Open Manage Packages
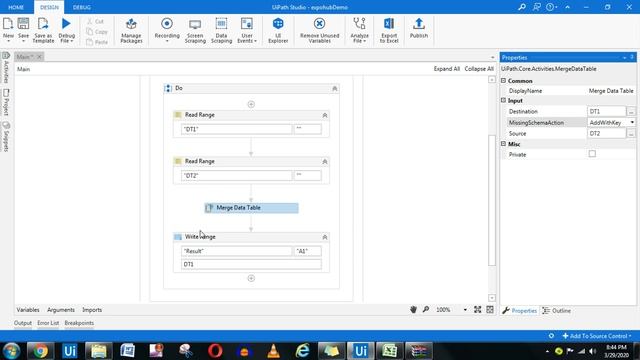Screen dimensions: 640x360 pyautogui.click(x=131, y=30)
